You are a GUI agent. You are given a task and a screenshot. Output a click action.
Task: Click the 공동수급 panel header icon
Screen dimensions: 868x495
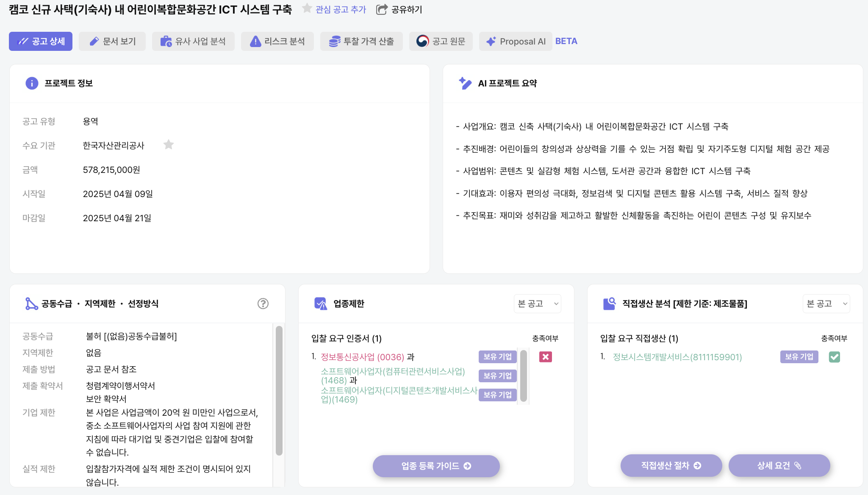31,303
